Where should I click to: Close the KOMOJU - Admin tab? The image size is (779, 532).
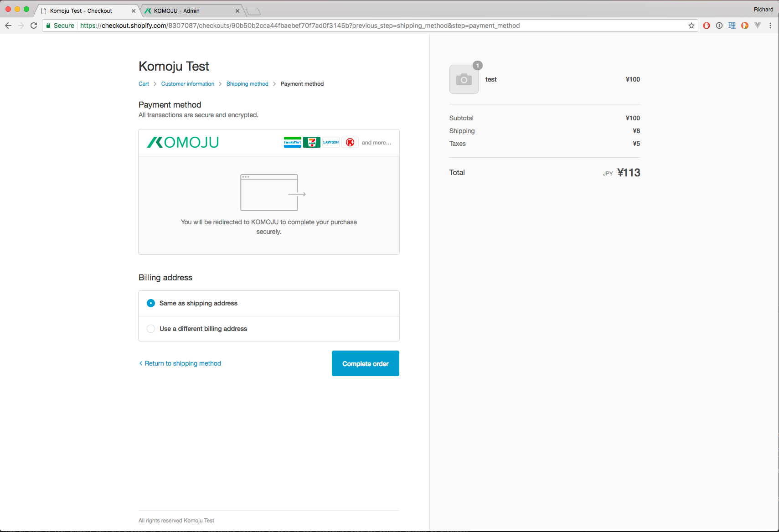click(237, 11)
